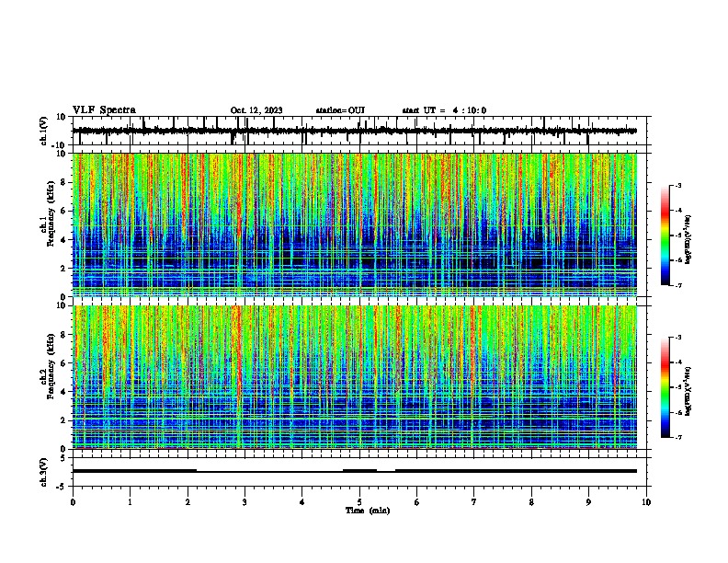Click the "6" kHz tick on ch.2 frequency axis

(63, 363)
